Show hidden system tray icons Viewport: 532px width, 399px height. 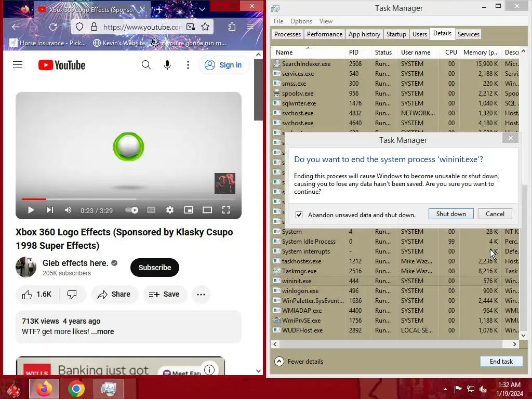click(x=445, y=389)
